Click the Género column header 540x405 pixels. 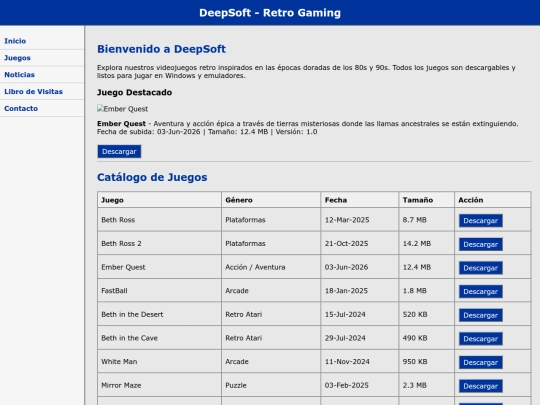(x=271, y=200)
